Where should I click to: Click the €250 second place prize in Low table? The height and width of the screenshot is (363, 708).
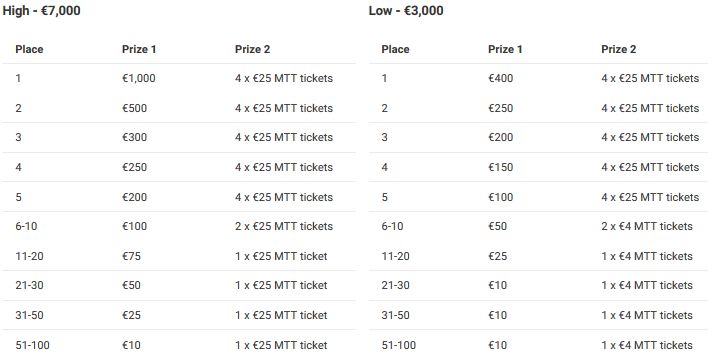pos(500,108)
